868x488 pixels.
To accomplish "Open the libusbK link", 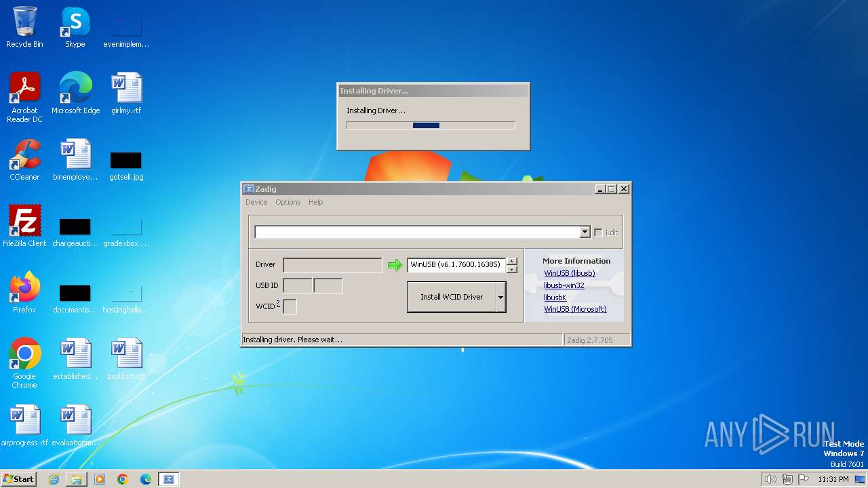I will (555, 298).
